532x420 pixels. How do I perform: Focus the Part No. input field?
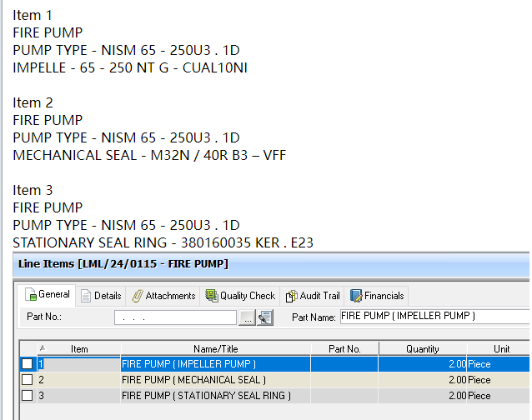[175, 318]
